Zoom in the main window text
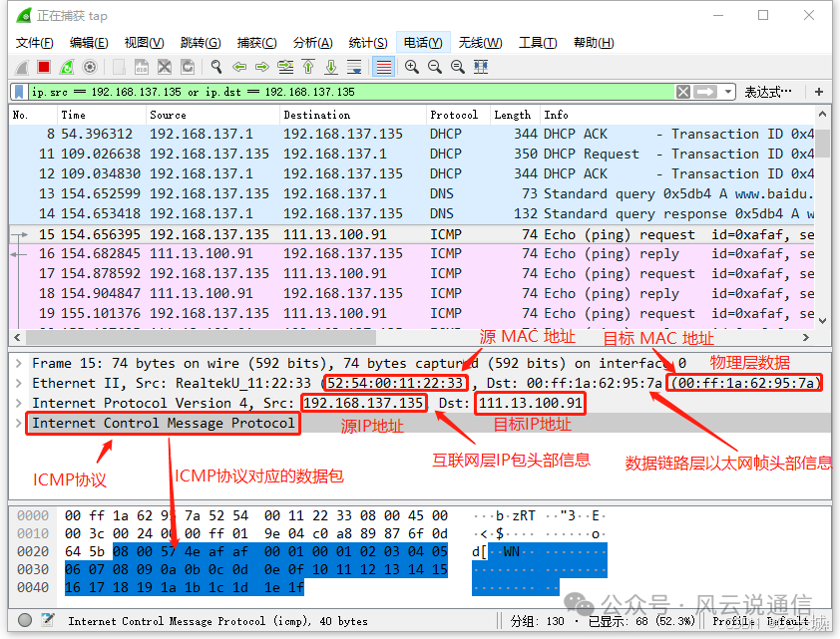The height and width of the screenshot is (639, 840). point(412,67)
